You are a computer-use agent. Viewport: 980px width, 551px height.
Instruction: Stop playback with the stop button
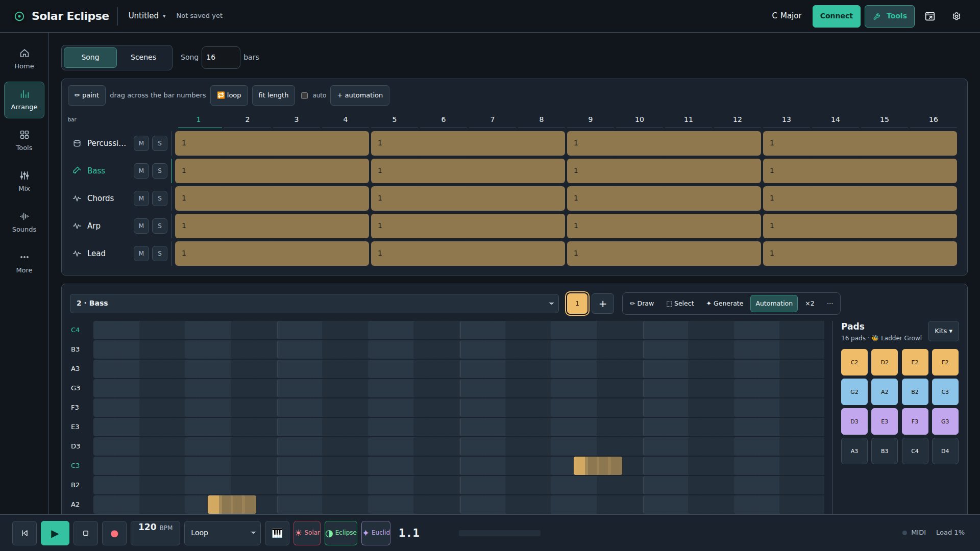86,533
